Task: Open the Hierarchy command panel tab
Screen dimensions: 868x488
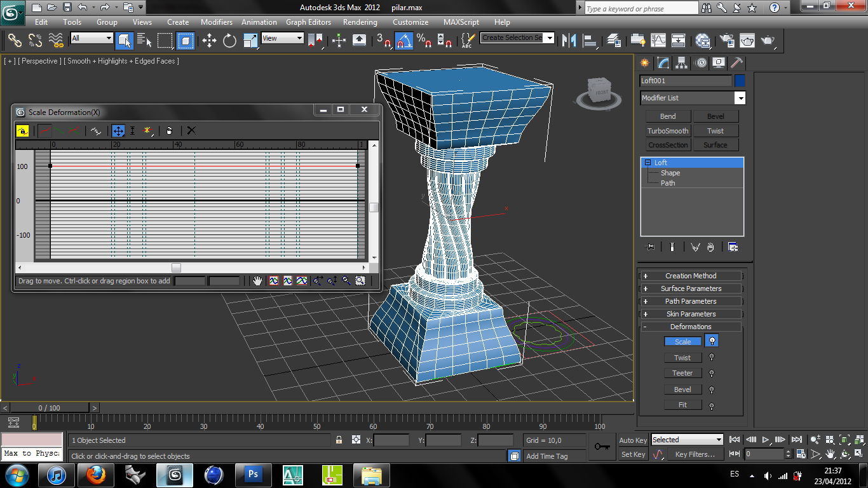Action: coord(682,63)
